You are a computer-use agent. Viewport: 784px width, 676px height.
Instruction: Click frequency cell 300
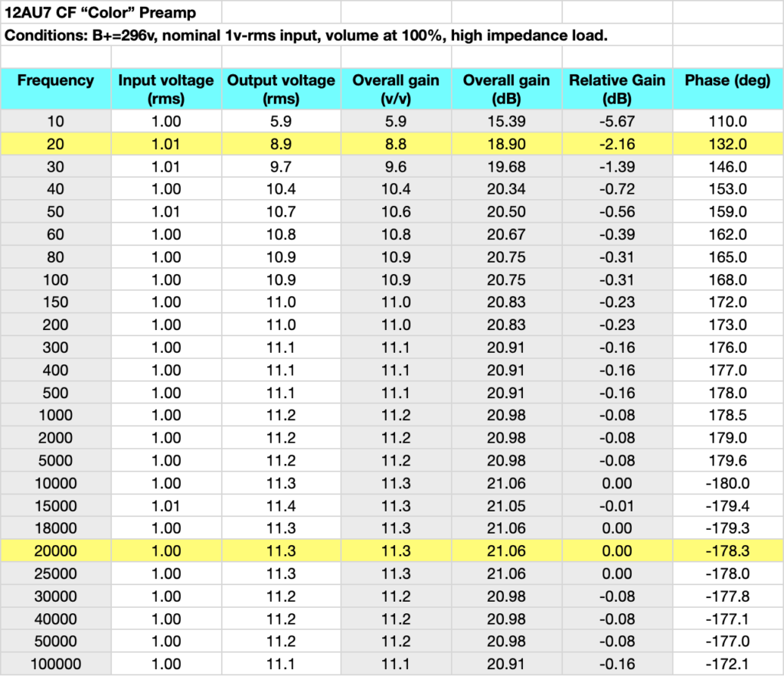coord(55,348)
